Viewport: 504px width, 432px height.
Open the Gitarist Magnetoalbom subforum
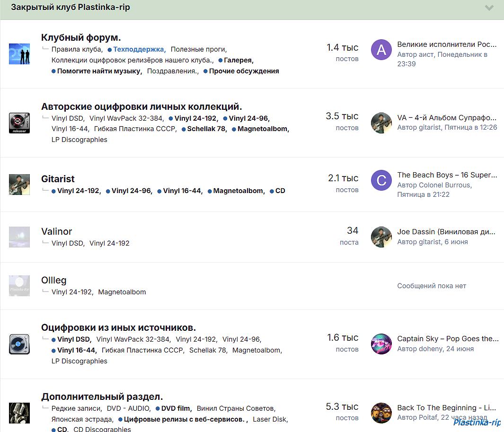tap(239, 191)
